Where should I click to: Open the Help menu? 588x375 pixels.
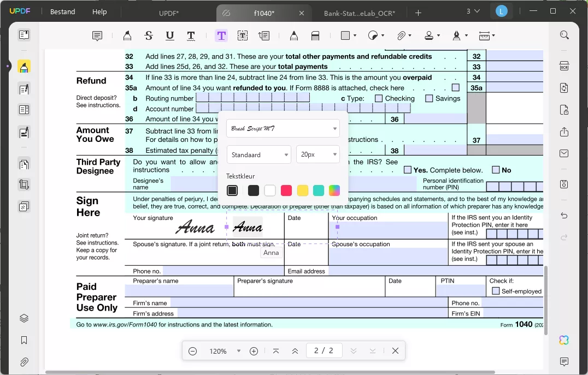click(99, 11)
